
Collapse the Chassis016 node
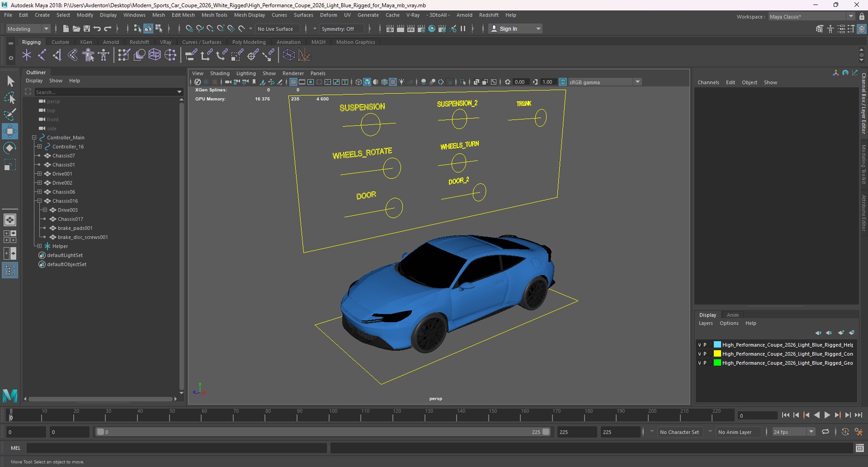(x=39, y=201)
